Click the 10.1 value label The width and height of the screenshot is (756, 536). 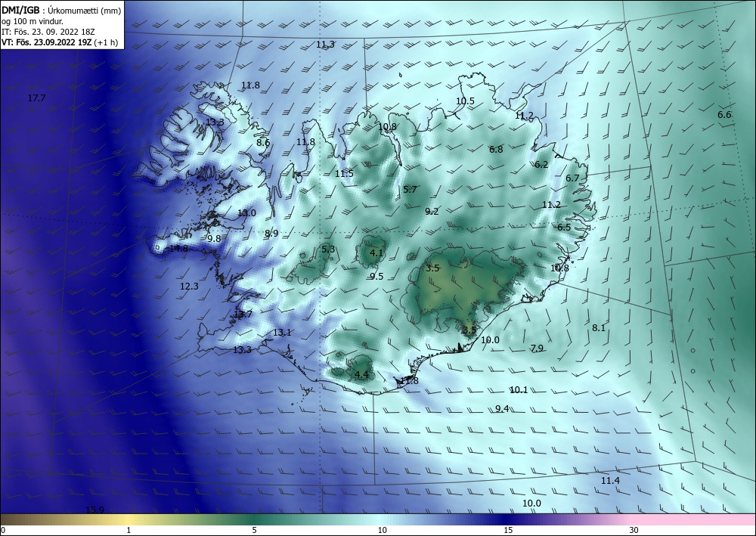[x=519, y=390]
